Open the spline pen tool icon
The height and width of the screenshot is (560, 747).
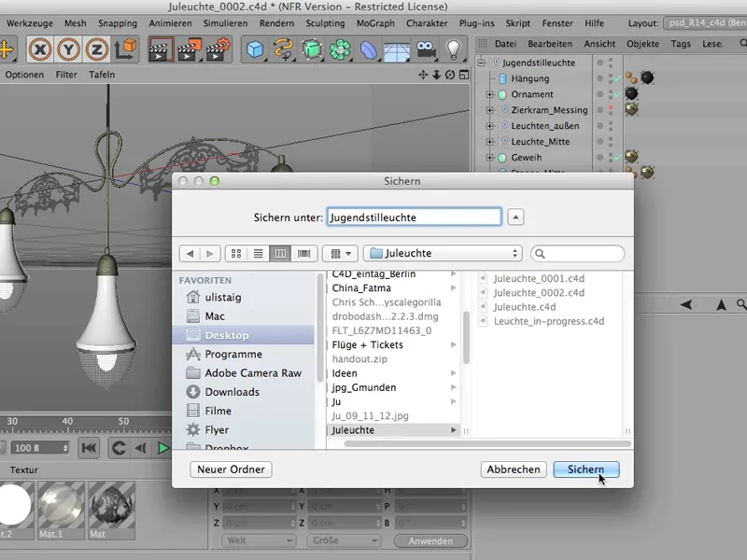284,49
